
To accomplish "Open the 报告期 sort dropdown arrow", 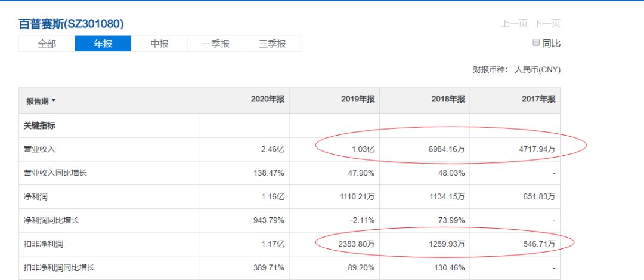I will click(54, 101).
